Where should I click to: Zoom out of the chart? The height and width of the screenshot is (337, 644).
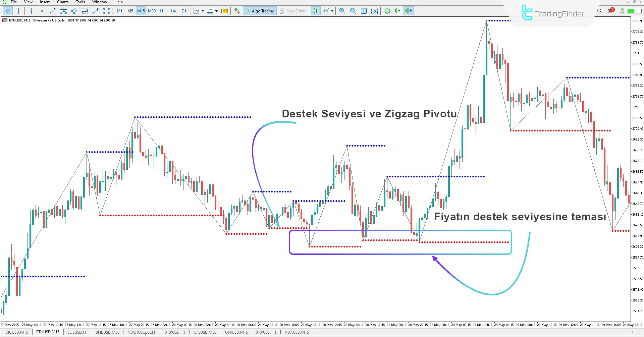[x=353, y=11]
